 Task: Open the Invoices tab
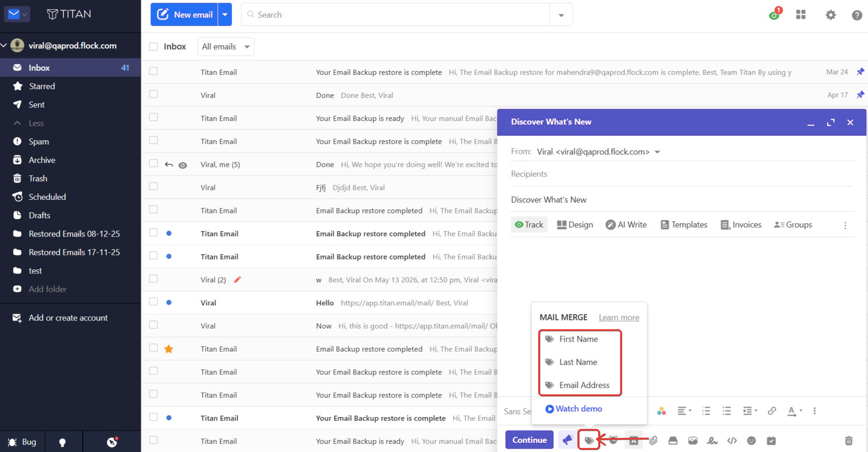(x=741, y=225)
